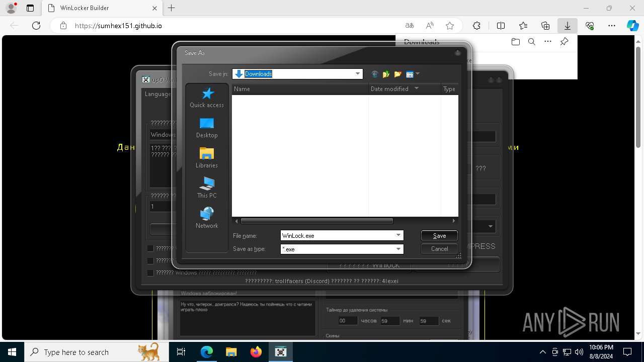Screen dimensions: 644x362
Task: Toggle Split screen in Edge toolbar
Action: click(x=501, y=26)
